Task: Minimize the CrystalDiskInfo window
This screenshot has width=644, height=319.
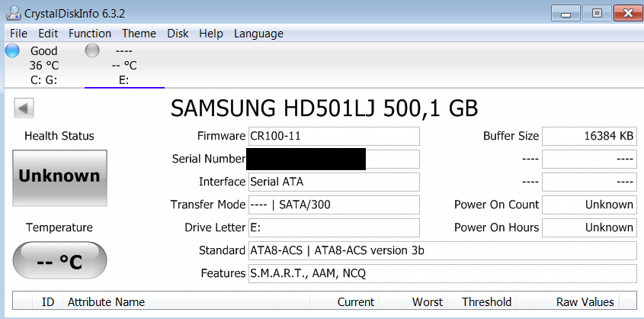Action: (566, 14)
